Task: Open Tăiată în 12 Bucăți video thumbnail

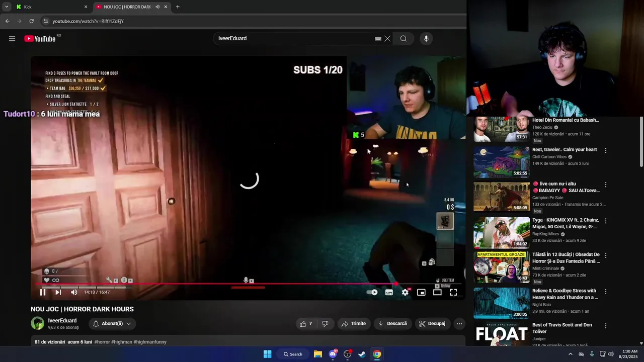Action: click(x=502, y=267)
